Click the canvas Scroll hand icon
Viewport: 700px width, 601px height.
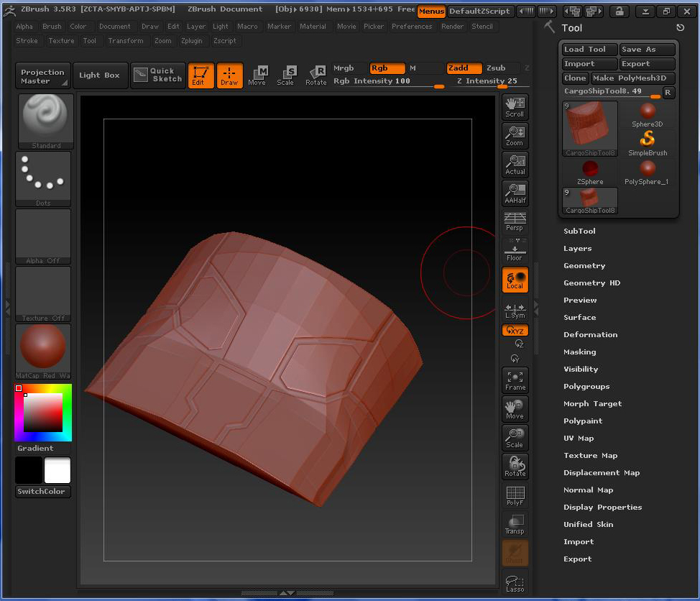click(515, 107)
